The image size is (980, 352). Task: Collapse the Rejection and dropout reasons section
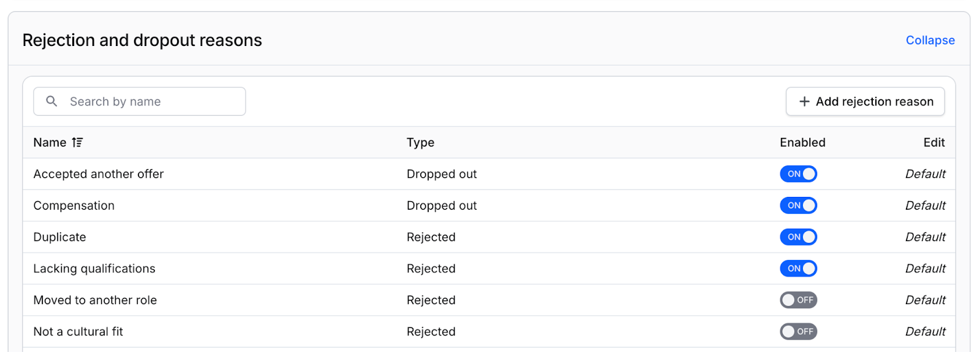pyautogui.click(x=930, y=40)
